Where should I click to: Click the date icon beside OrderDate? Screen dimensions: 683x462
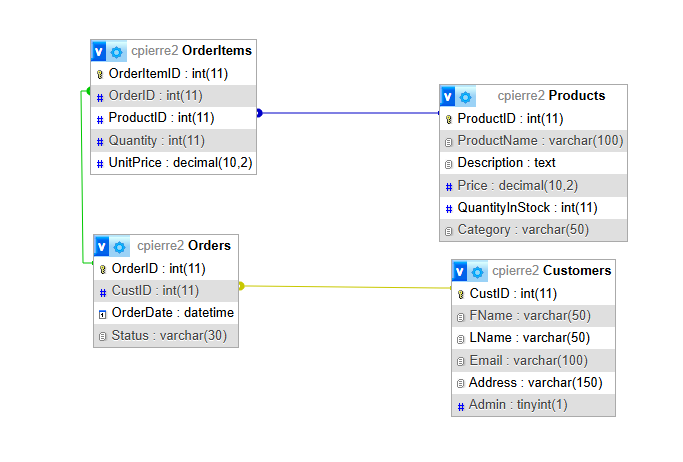(102, 314)
